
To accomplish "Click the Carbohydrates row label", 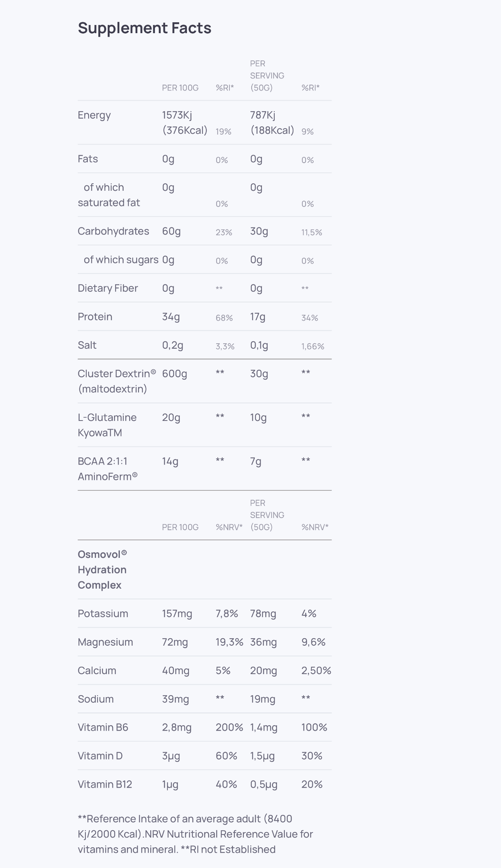I will pyautogui.click(x=113, y=231).
